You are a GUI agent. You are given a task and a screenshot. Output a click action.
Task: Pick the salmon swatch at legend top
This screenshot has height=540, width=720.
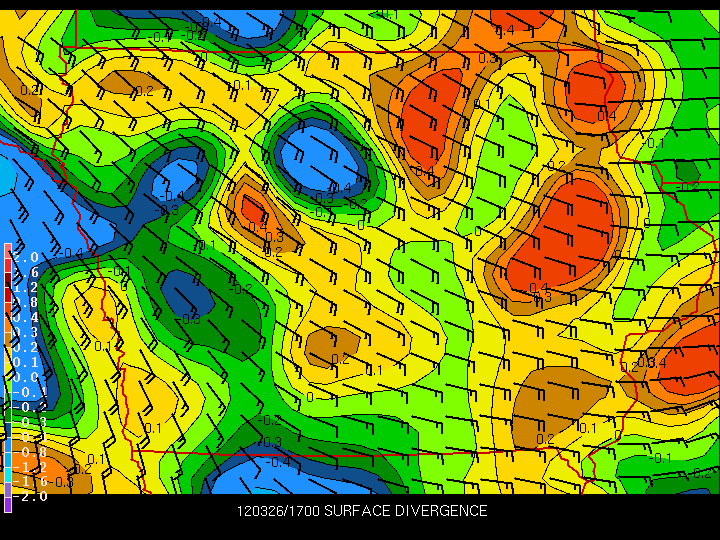click(8, 251)
